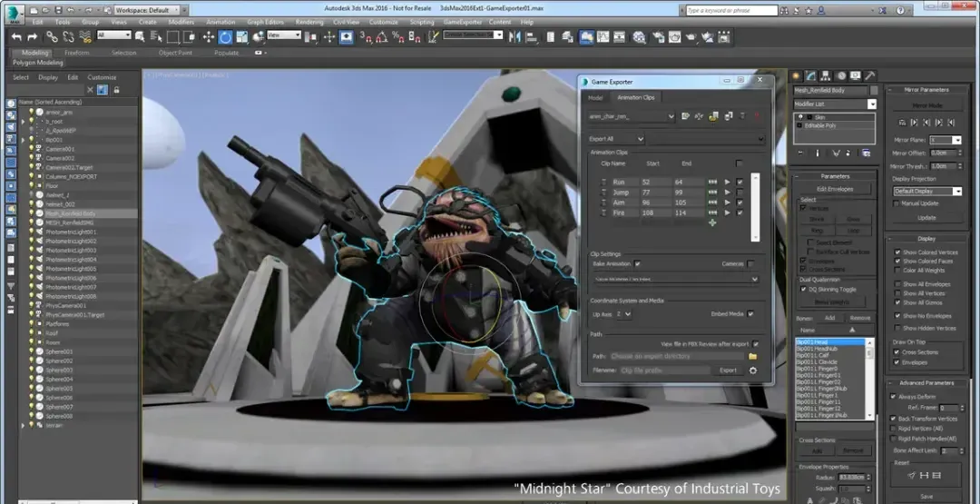This screenshot has width=980, height=504.
Task: Open the Create command panel tab
Action: click(x=797, y=75)
